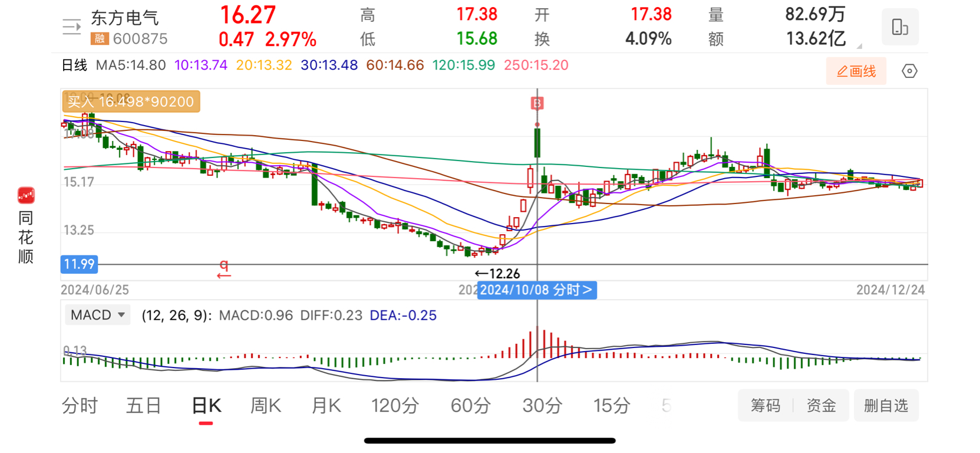The height and width of the screenshot is (453, 980).
Task: Tap the 东方电气 stock name
Action: coord(125,18)
